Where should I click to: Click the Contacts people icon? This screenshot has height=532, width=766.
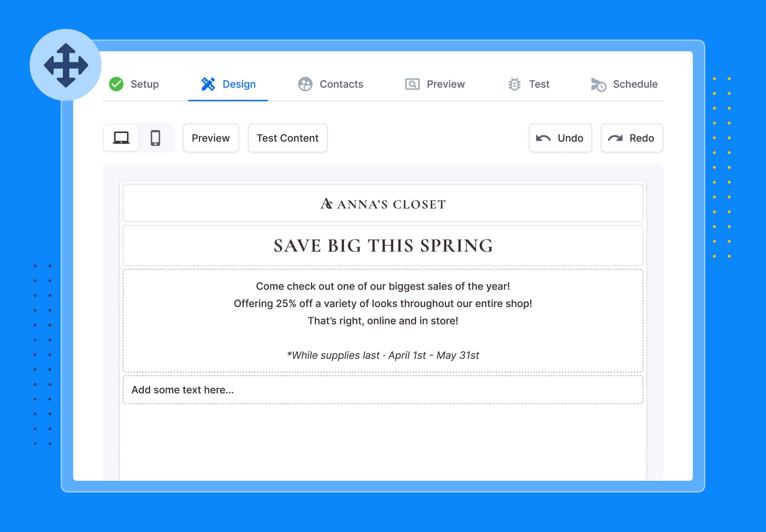[x=305, y=84]
